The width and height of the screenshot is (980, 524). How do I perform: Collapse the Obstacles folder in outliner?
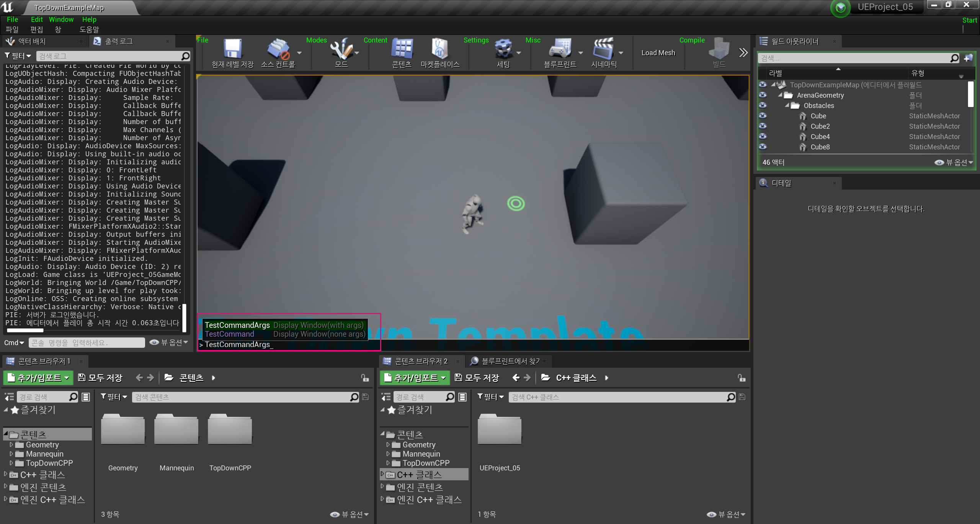tap(787, 105)
